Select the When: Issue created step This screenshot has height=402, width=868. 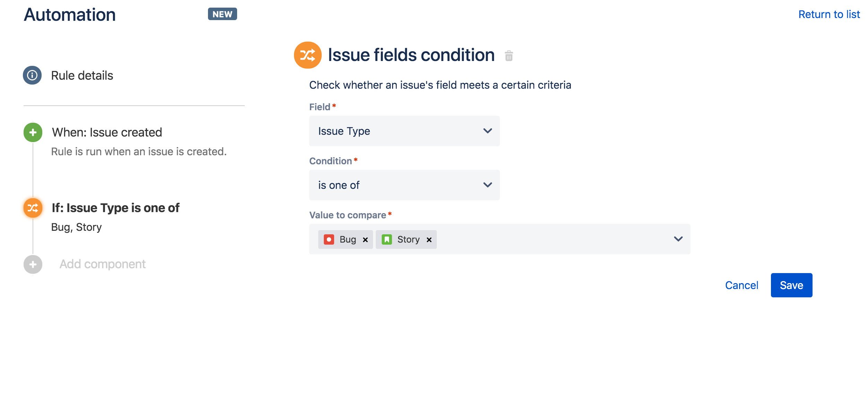coord(107,132)
